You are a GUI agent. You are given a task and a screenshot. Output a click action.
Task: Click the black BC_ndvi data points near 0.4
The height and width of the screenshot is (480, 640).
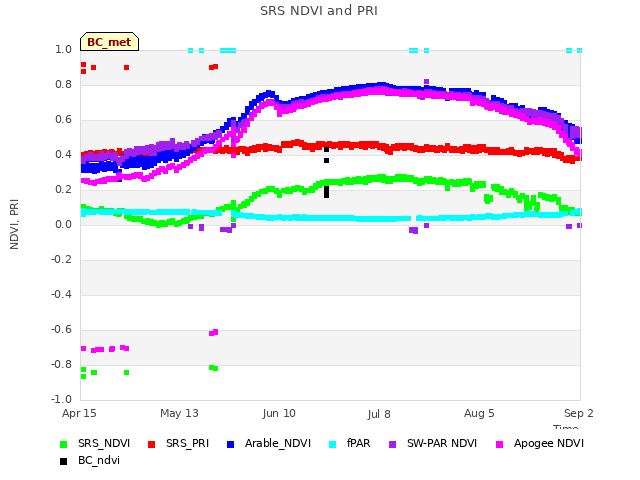click(327, 155)
